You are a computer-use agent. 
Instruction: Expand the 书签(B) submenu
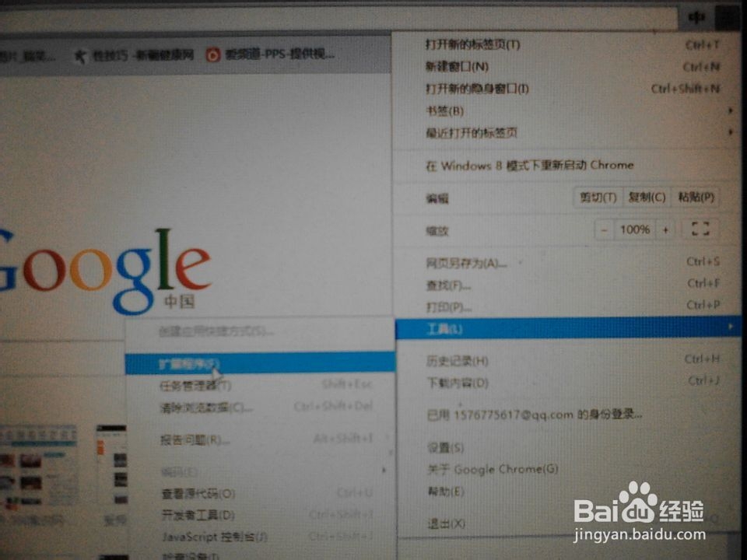(x=566, y=111)
